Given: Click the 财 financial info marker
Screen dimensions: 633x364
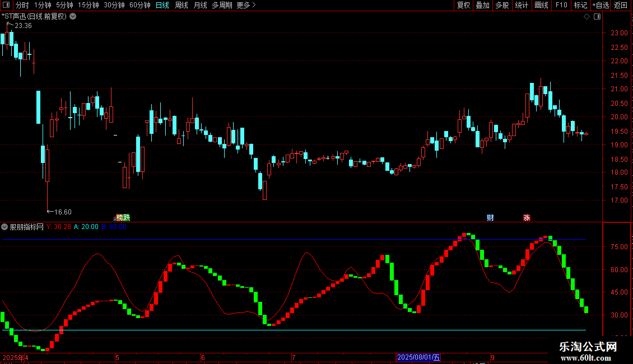Looking at the screenshot, I should [490, 217].
